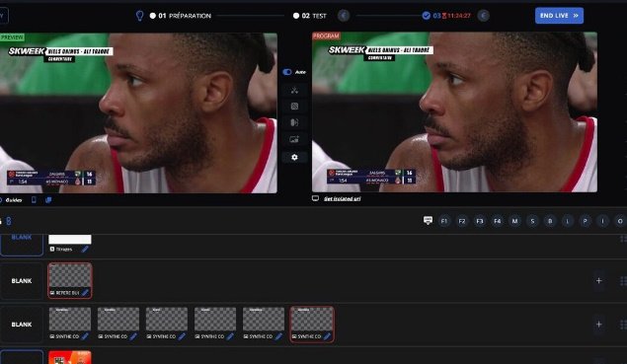Click the add-image overlay icon

(294, 139)
